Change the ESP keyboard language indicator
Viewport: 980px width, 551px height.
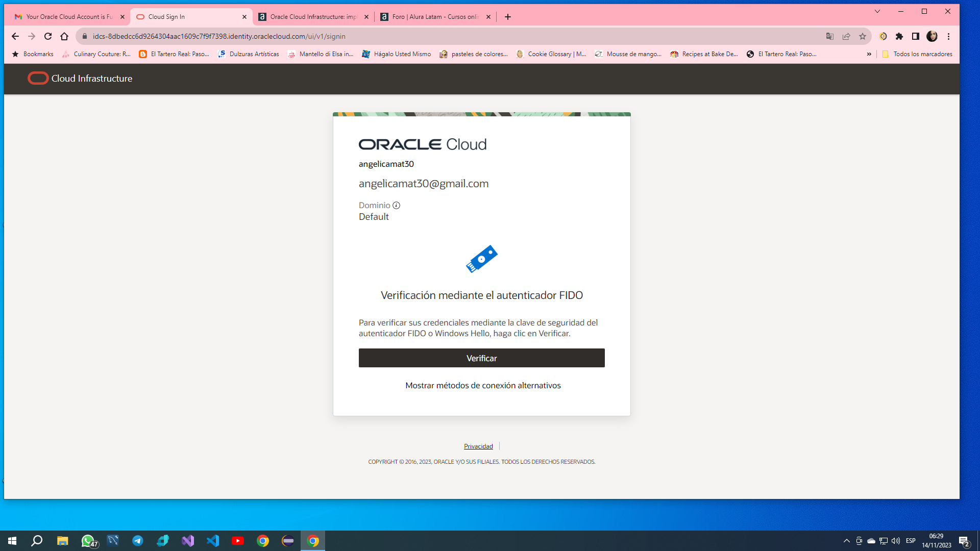[x=911, y=541]
